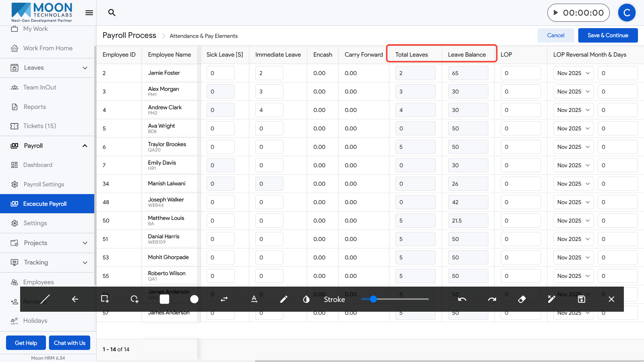
Task: Click the Cancel button
Action: click(555, 35)
